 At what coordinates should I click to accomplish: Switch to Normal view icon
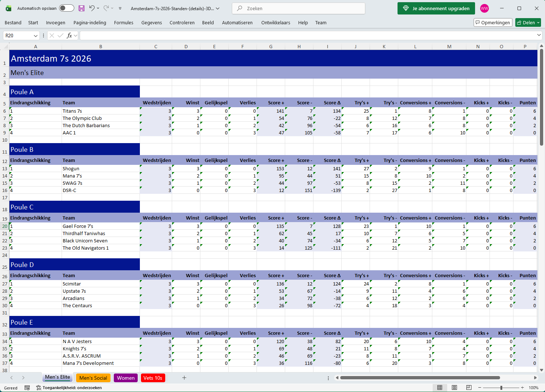[440, 388]
